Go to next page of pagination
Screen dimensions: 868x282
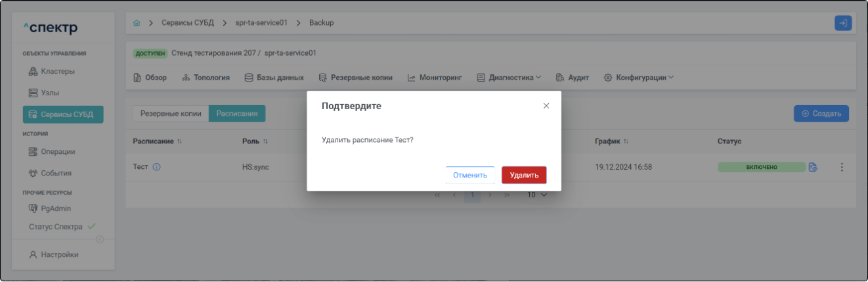tap(490, 195)
